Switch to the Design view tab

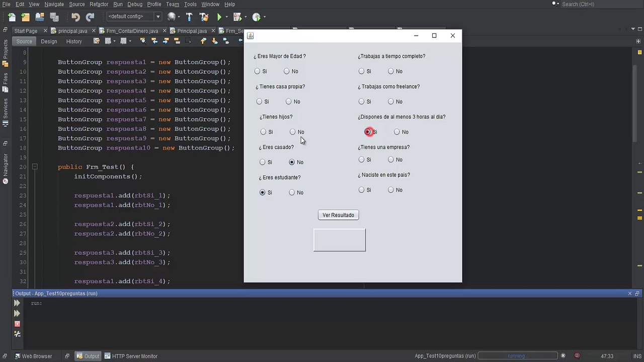coord(49,41)
